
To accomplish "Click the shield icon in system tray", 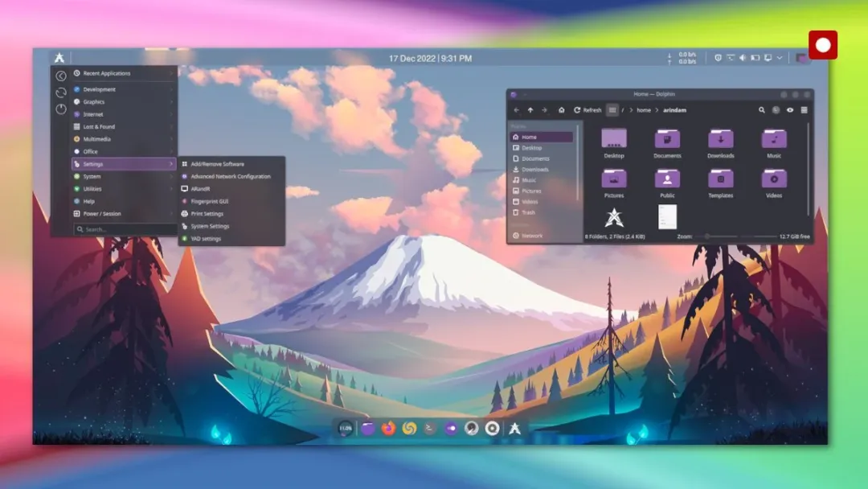I will (x=718, y=58).
